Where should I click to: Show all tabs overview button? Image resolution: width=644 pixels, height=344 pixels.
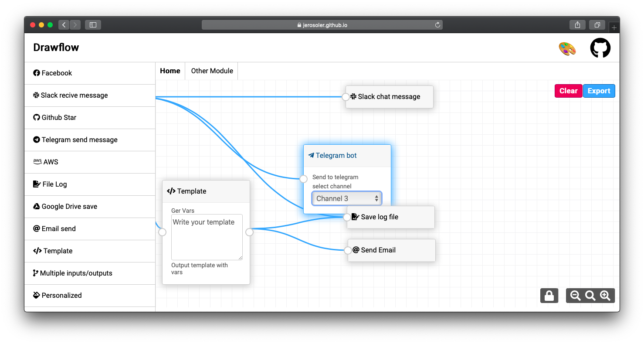pyautogui.click(x=597, y=25)
